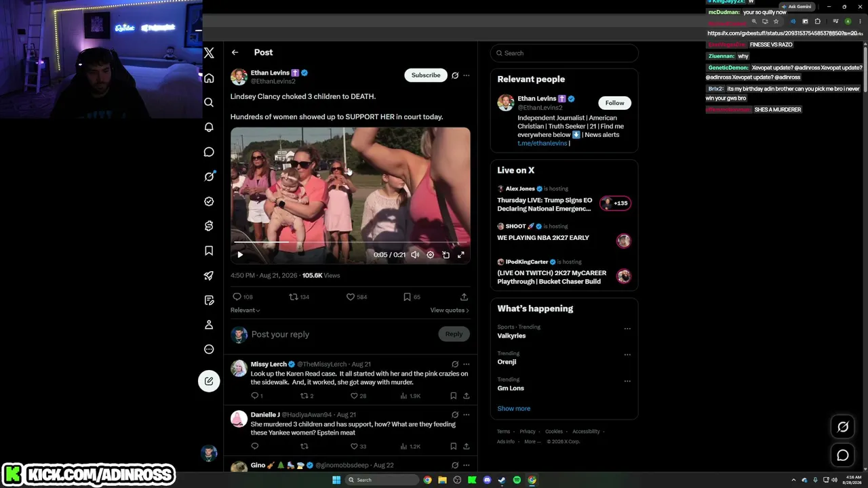Open the Accessibility footer link

coord(586,432)
